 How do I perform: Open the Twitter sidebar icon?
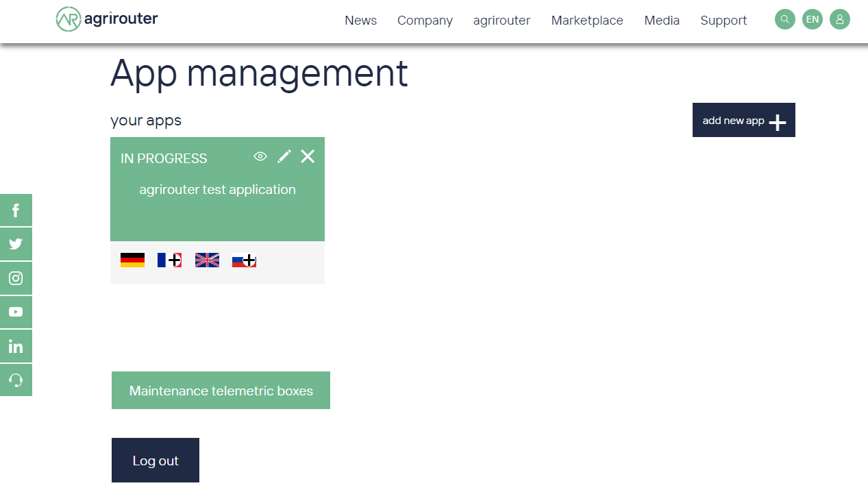16,244
